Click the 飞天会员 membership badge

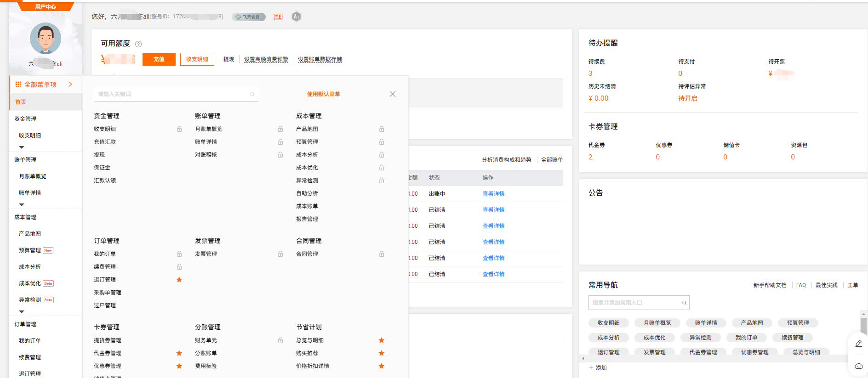[x=249, y=17]
